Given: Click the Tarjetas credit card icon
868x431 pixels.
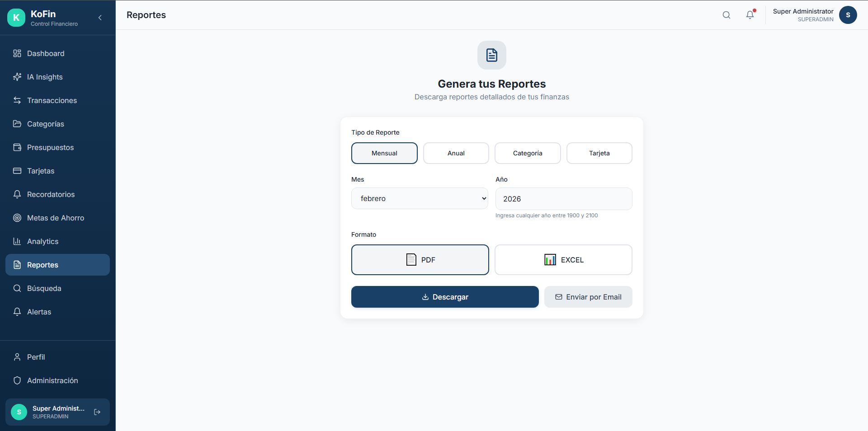Looking at the screenshot, I should [x=17, y=171].
